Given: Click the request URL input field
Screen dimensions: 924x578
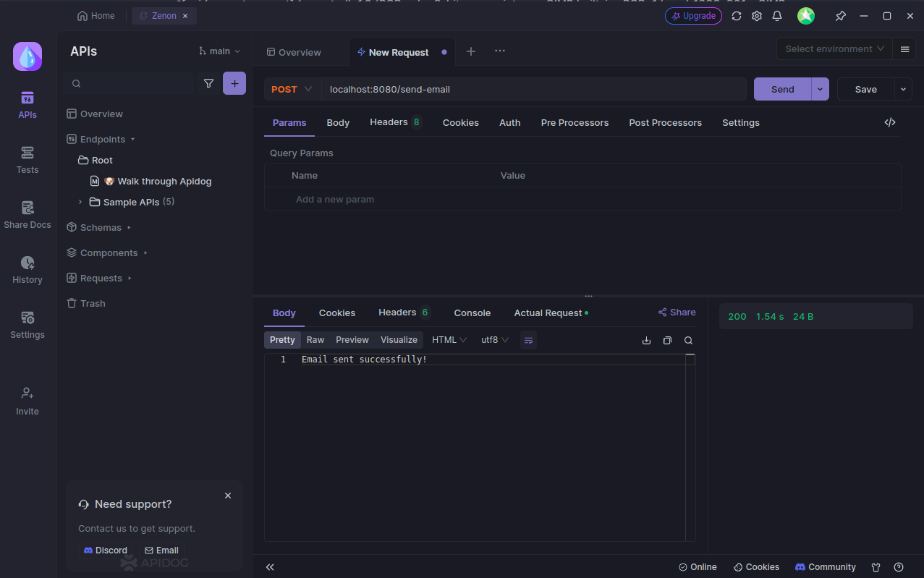Looking at the screenshot, I should pos(534,89).
